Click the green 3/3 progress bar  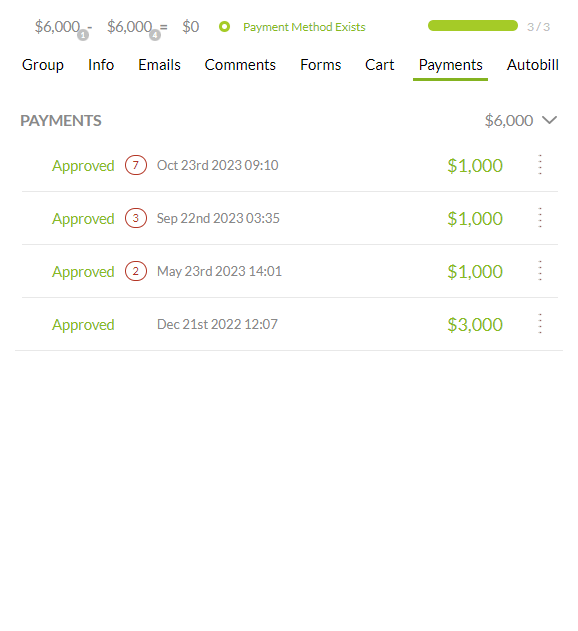[473, 26]
